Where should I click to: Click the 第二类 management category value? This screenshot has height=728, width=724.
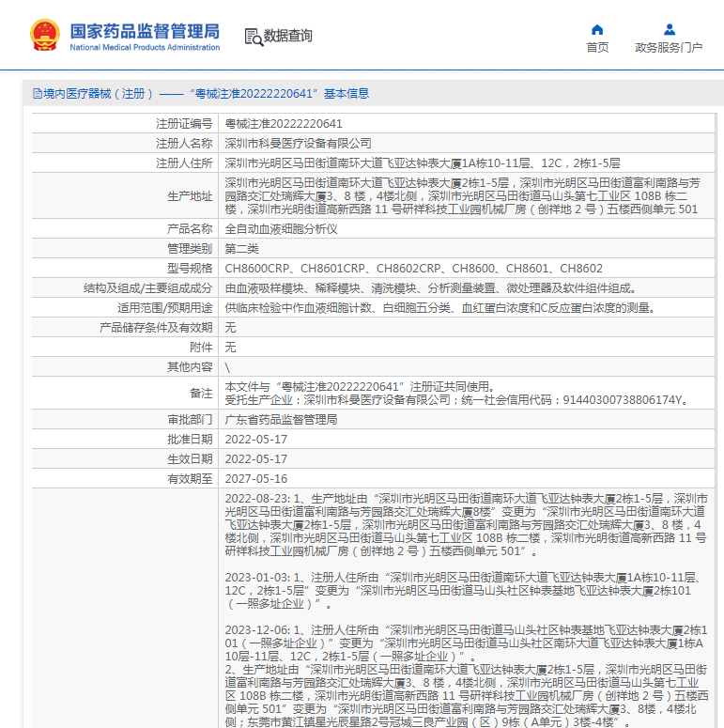click(x=241, y=249)
